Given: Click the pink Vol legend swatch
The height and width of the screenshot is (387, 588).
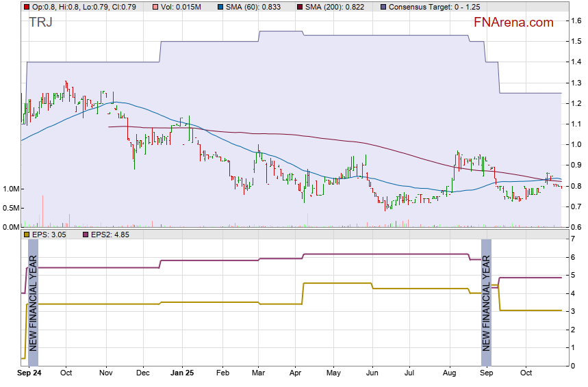Looking at the screenshot, I should point(155,7).
